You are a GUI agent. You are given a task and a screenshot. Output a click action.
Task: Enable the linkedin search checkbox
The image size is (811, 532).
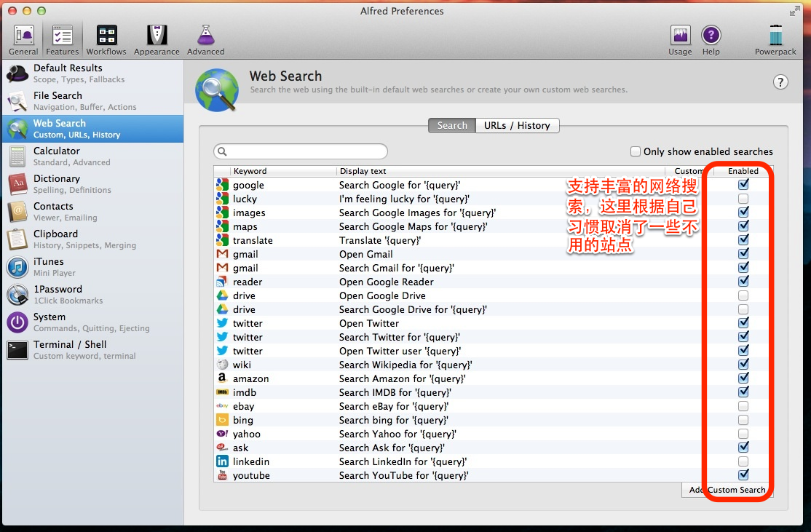743,461
